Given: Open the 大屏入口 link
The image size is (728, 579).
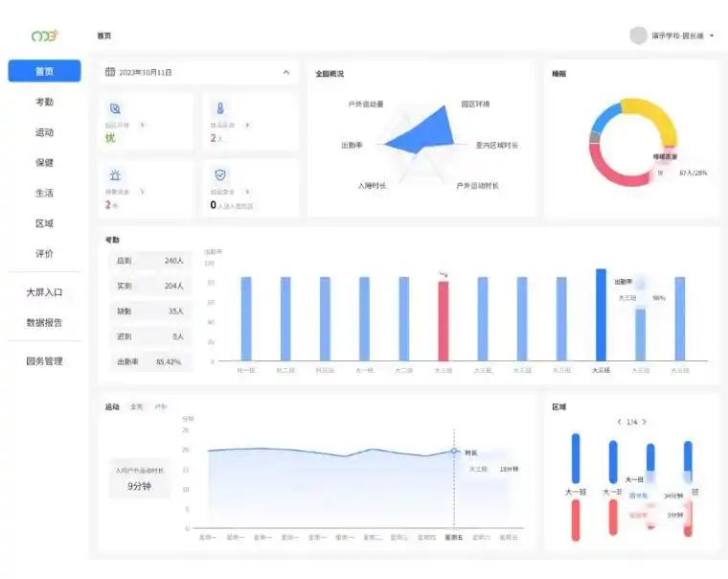Looking at the screenshot, I should (44, 292).
